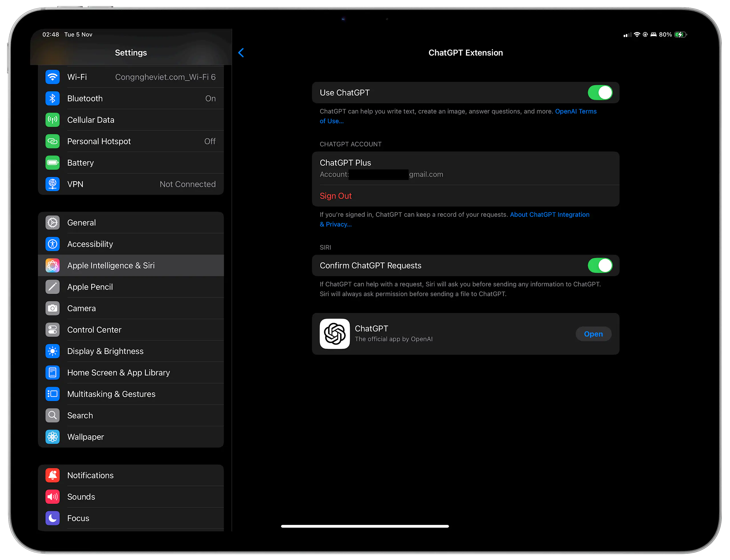Viewport: 730px width, 560px height.
Task: Tap the Open button for ChatGPT app
Action: click(593, 334)
